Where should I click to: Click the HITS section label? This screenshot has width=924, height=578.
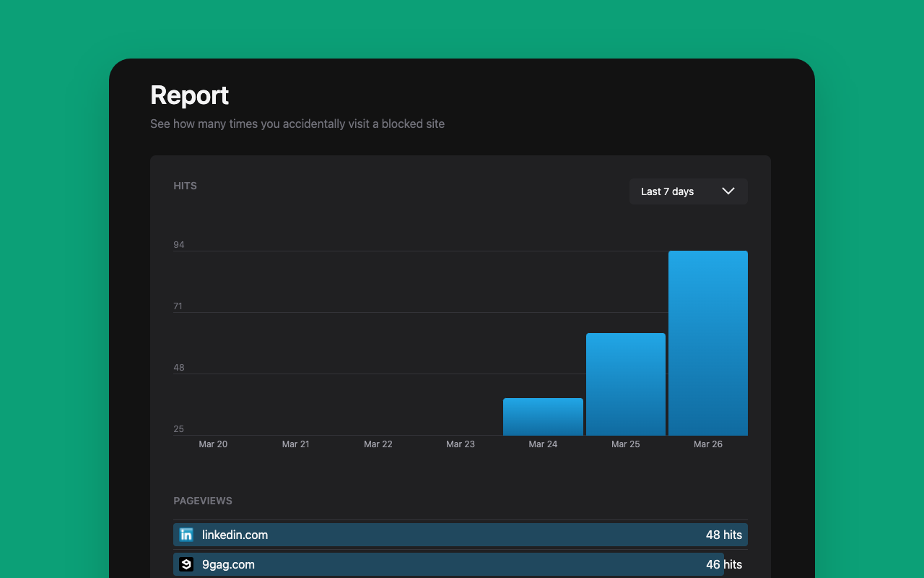pyautogui.click(x=185, y=186)
